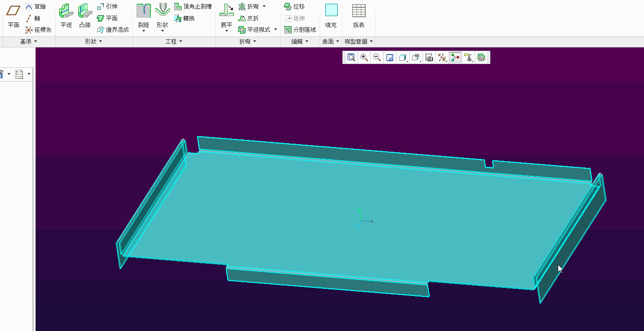
Task: Open datum display filters
Action: [x=442, y=57]
